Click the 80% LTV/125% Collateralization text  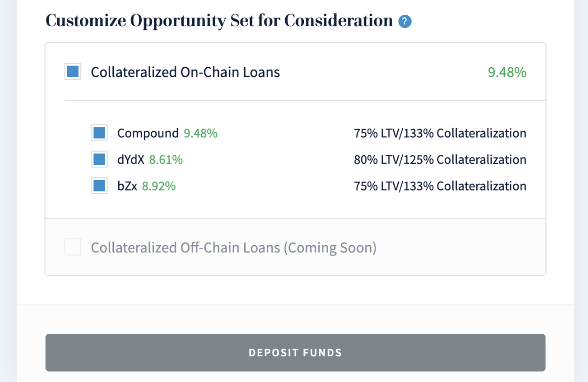440,160
